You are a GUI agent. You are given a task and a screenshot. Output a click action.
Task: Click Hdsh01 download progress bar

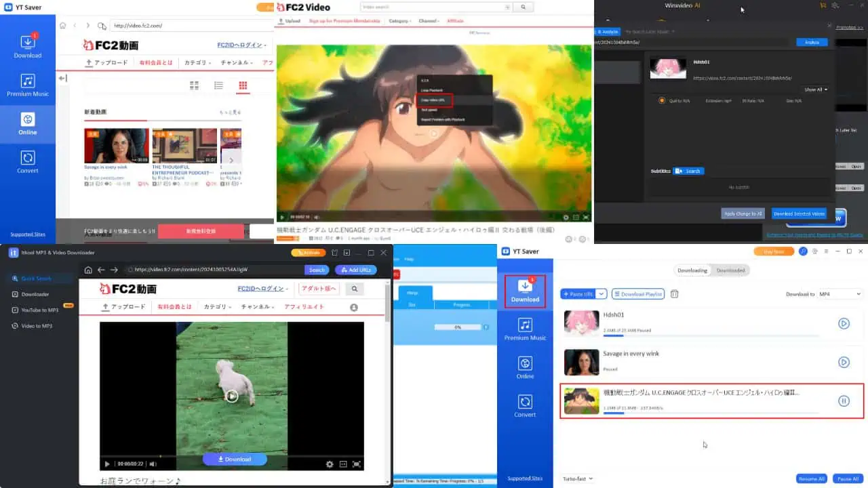pyautogui.click(x=711, y=335)
